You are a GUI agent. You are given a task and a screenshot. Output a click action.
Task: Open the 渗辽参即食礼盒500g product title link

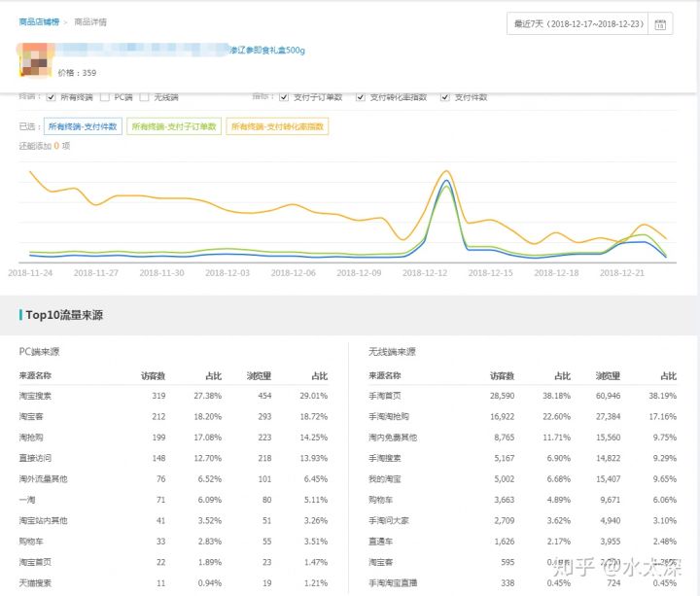[x=265, y=49]
